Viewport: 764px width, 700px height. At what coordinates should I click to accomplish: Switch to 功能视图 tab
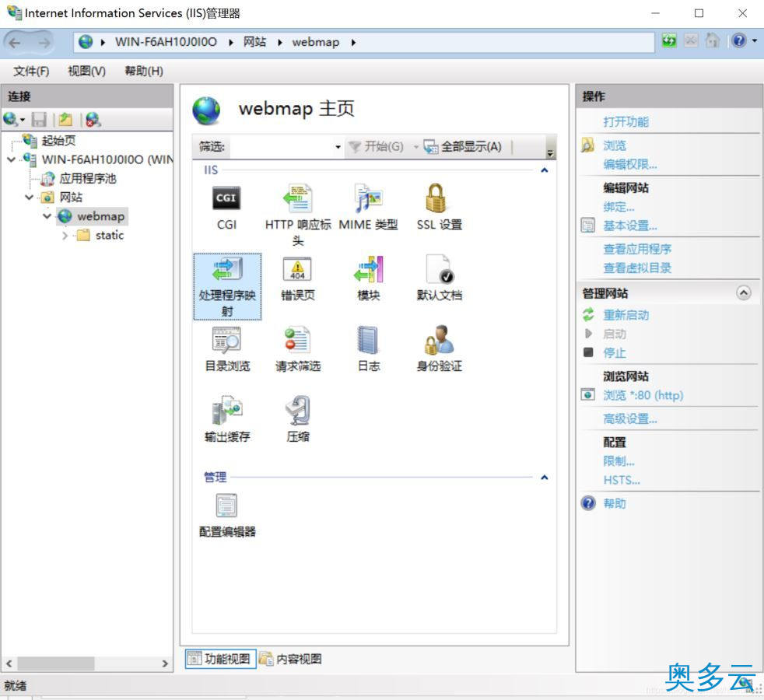point(220,659)
